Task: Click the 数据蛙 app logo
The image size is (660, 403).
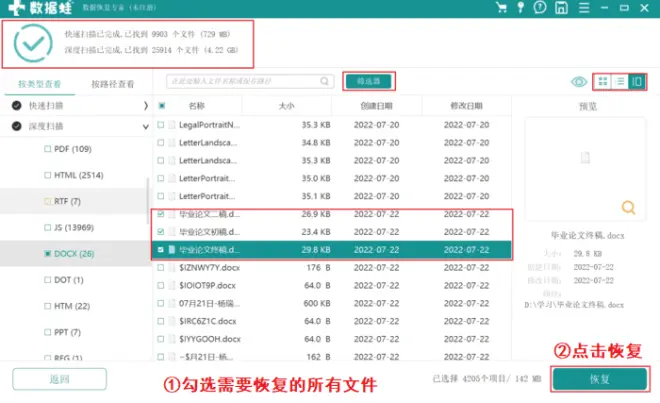Action: [40, 7]
